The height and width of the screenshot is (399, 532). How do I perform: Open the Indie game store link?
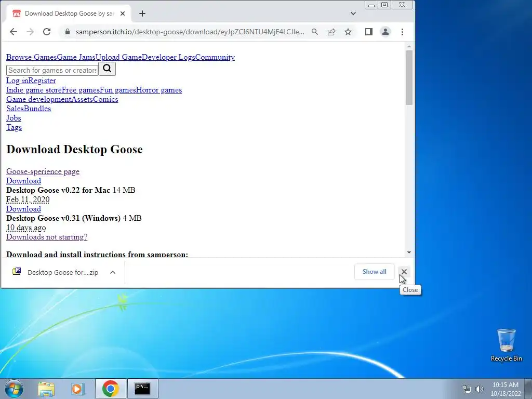34,90
